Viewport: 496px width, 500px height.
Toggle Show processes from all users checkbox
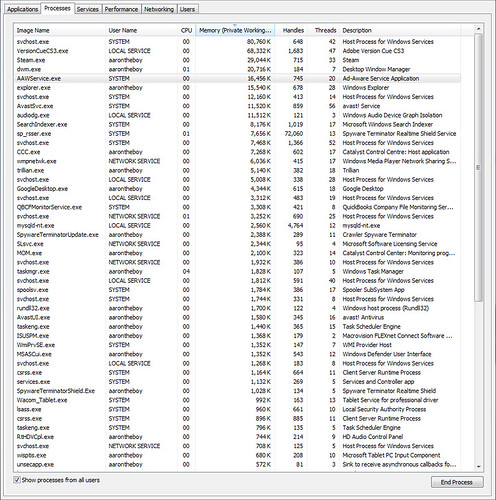pos(17,480)
